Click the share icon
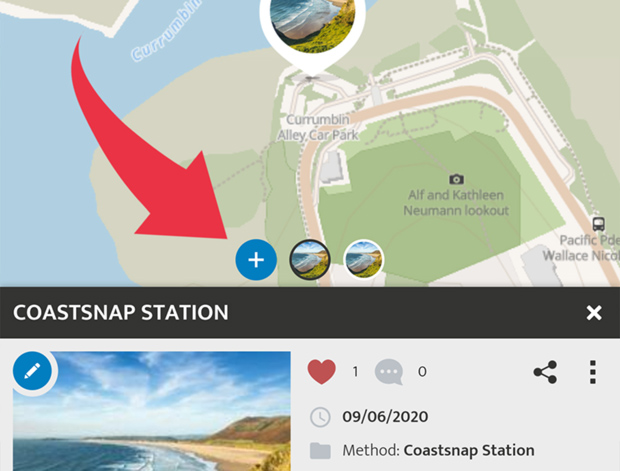Viewport: 620px width, 471px height. (x=545, y=372)
